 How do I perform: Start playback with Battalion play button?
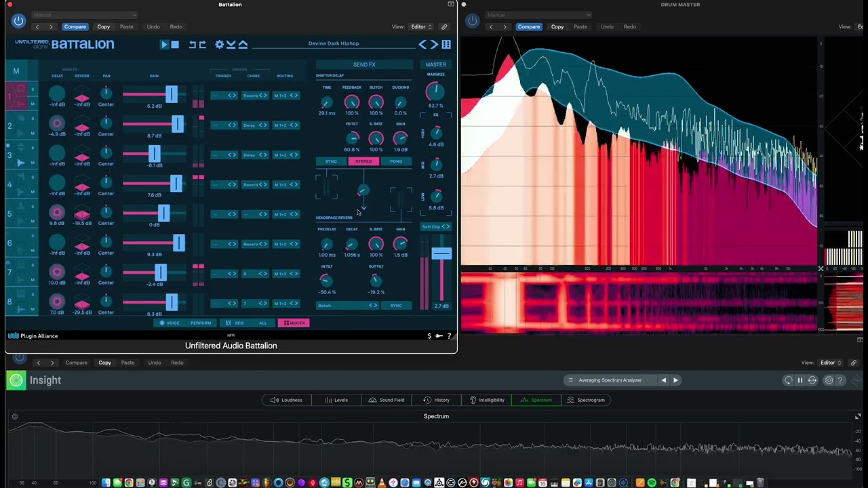[x=164, y=45]
